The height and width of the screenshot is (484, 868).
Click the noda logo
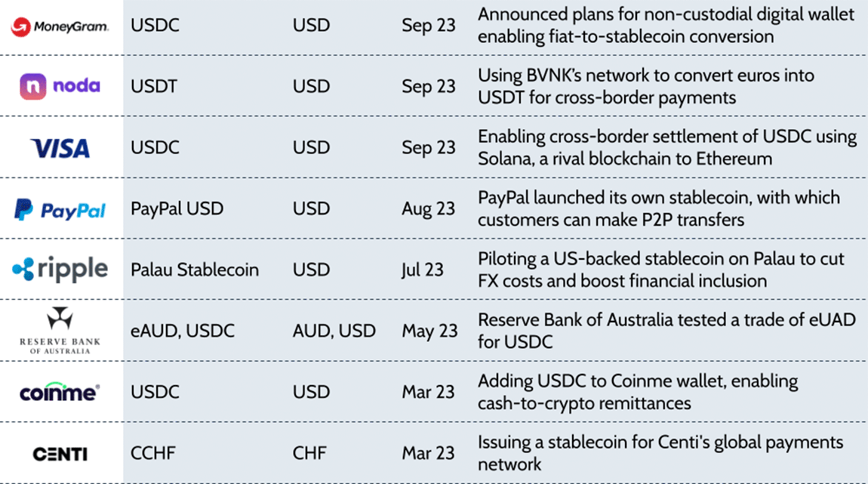pos(60,86)
